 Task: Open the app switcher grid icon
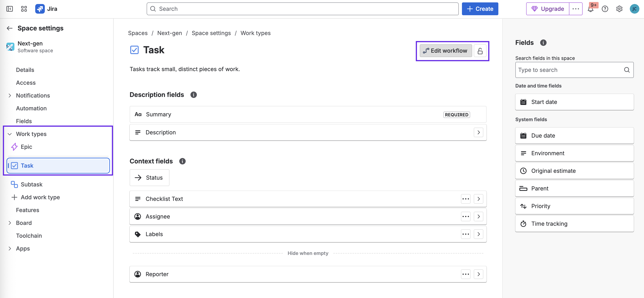[x=24, y=9]
